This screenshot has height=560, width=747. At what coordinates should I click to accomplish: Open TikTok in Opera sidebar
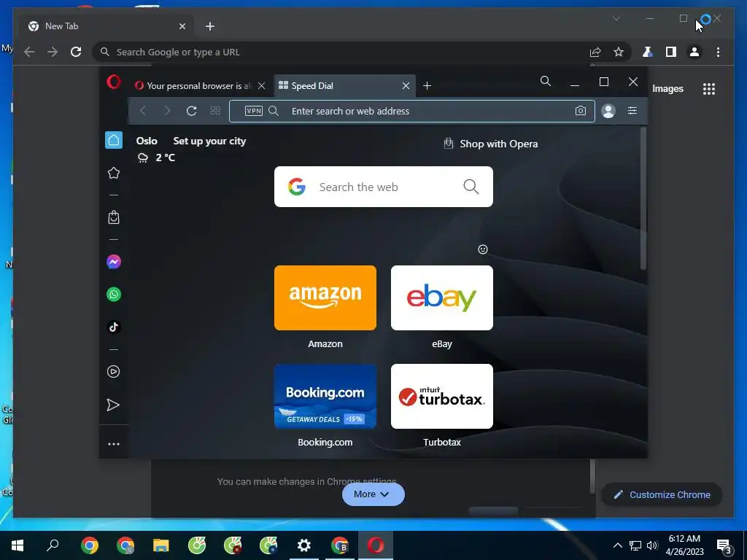click(x=113, y=327)
